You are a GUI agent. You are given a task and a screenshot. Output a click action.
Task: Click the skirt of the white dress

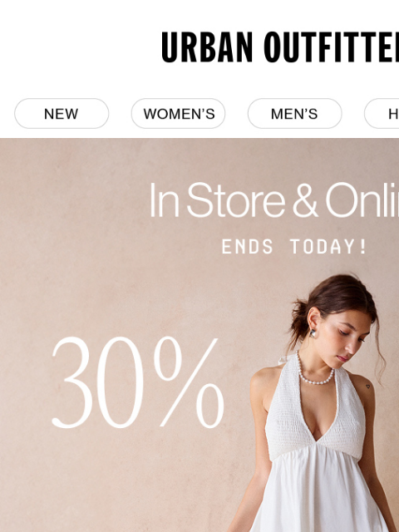point(318,492)
